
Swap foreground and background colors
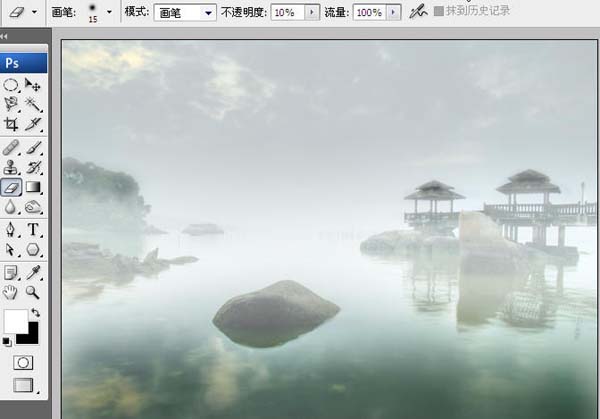(x=36, y=313)
